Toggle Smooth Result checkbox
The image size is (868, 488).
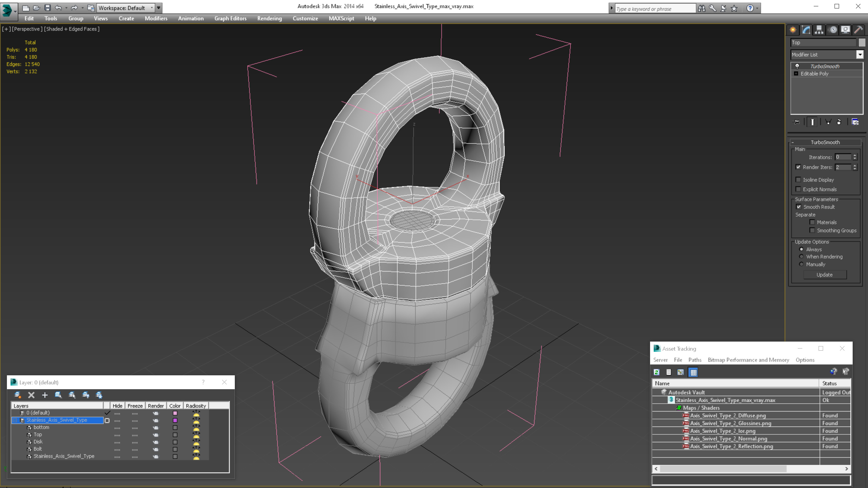(x=798, y=207)
